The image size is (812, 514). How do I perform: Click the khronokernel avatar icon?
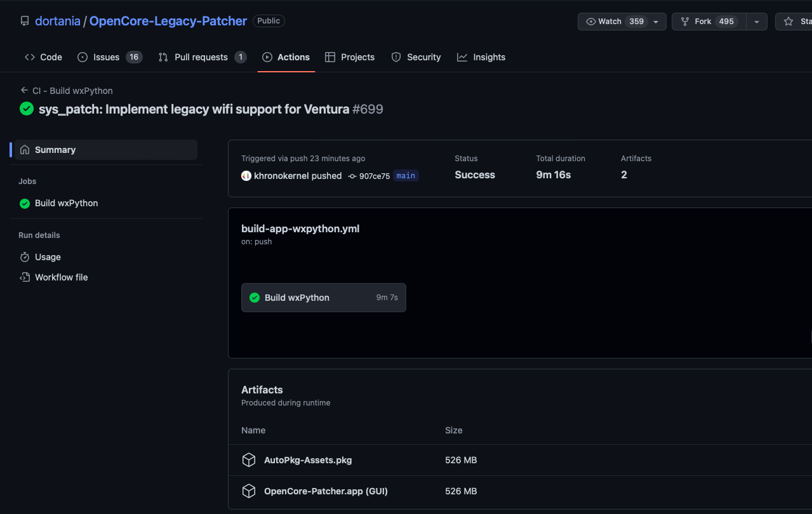coord(246,176)
